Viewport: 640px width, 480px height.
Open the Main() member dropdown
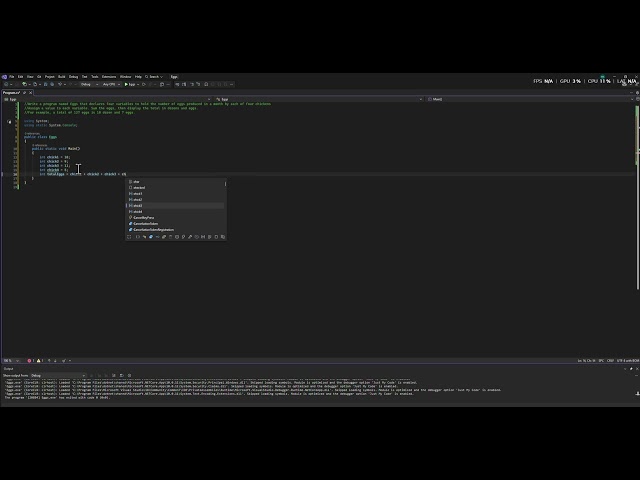tap(531, 99)
